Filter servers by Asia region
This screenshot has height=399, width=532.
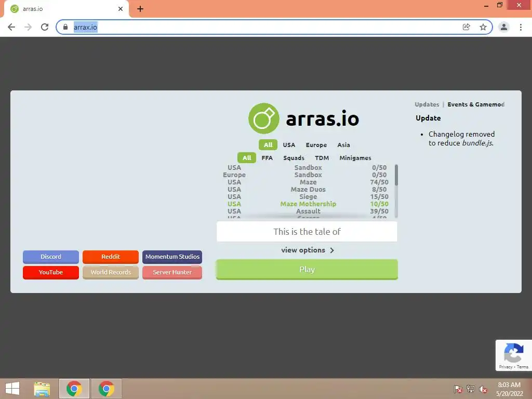344,145
